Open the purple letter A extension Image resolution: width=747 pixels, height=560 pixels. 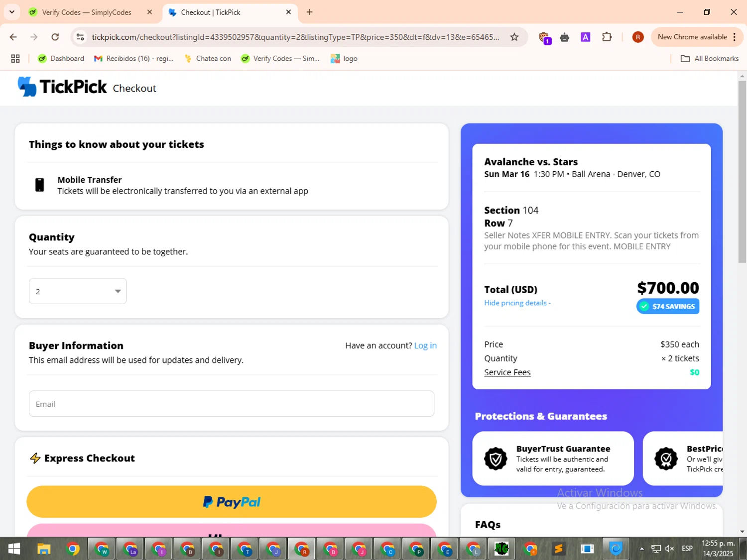586,37
